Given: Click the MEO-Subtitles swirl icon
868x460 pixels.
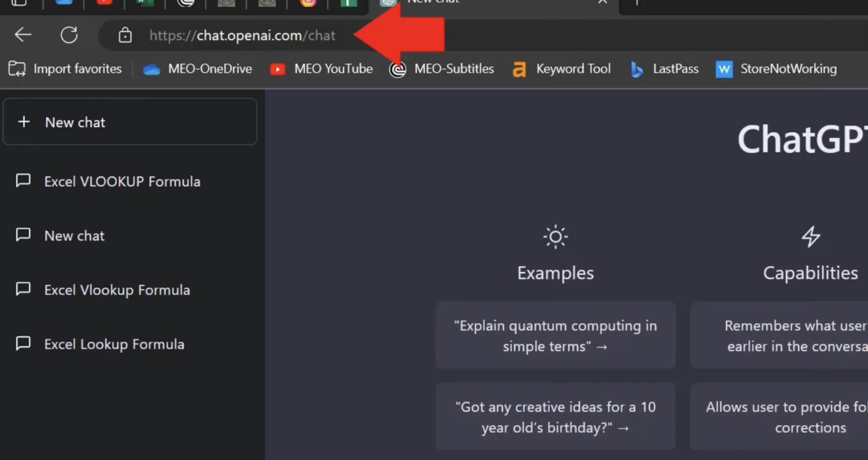Looking at the screenshot, I should click(398, 70).
